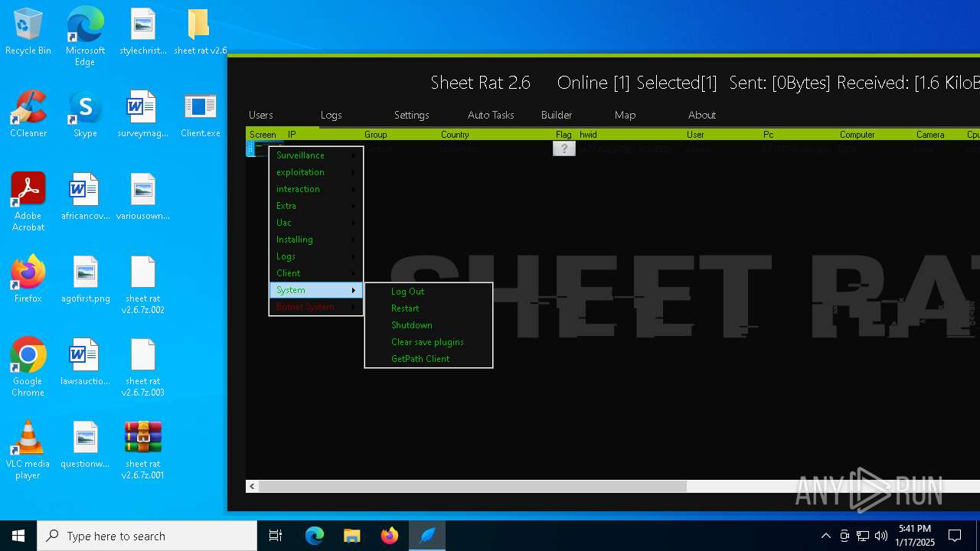Expand the Extra submenu
Image resolution: width=980 pixels, height=551 pixels.
316,206
